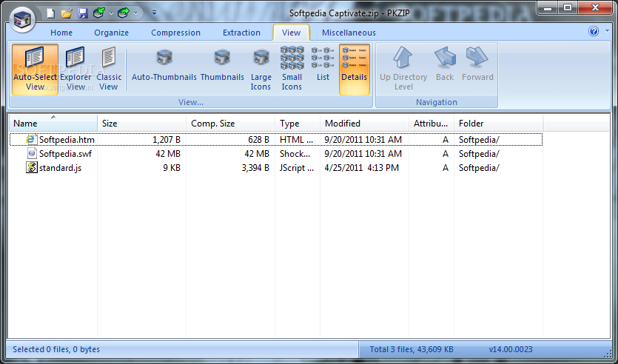Viewport: 618px width, 364px height.
Task: Switch to the Organize ribbon tab
Action: click(111, 33)
